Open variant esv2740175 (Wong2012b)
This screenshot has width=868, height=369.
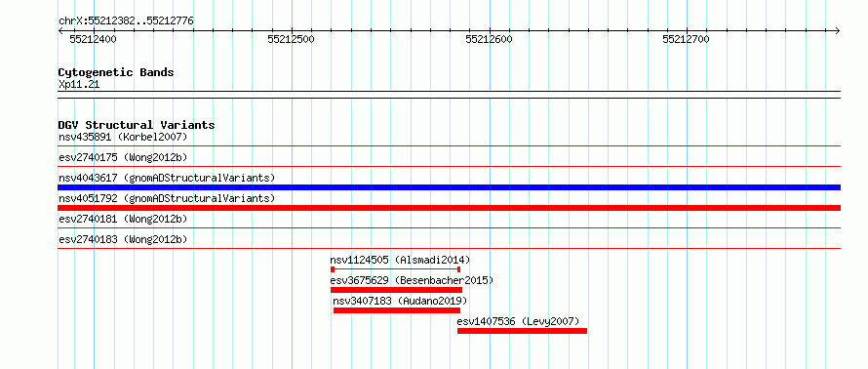[x=123, y=157]
